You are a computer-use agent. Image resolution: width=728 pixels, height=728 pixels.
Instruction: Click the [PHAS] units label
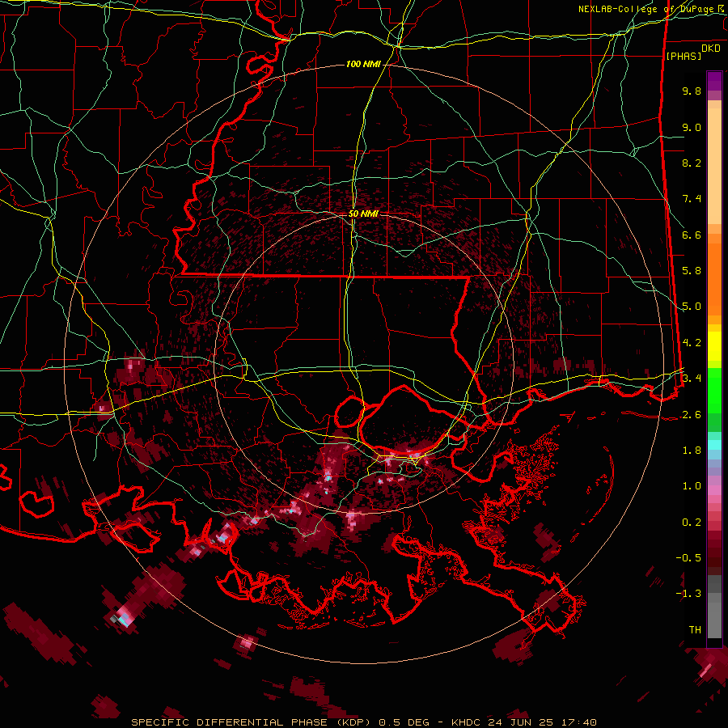click(684, 56)
